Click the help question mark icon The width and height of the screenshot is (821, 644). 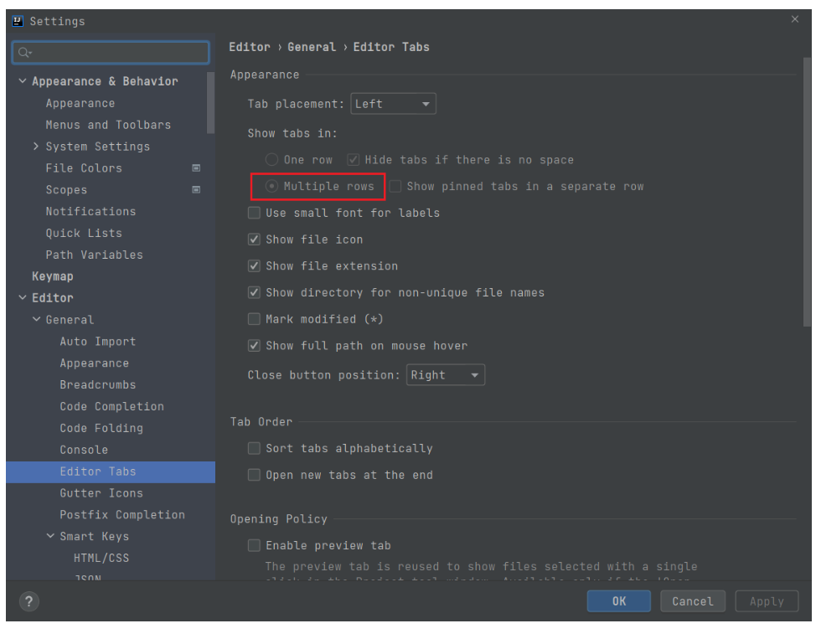click(28, 600)
